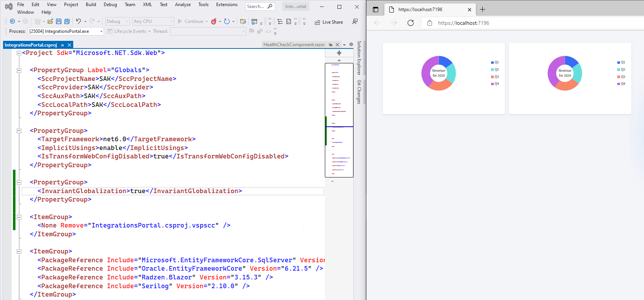Open the active documents list dropdown arrow
Viewport: 644px width, 300px height.
(344, 45)
